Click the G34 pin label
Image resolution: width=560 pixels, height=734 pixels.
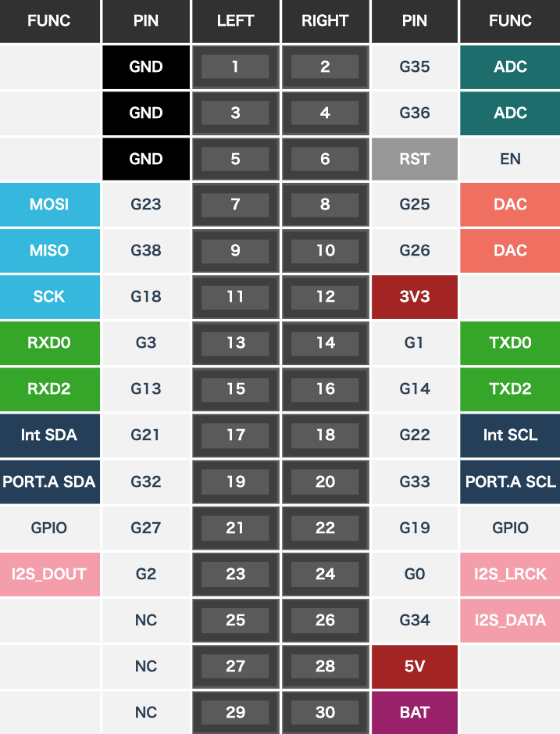414,620
